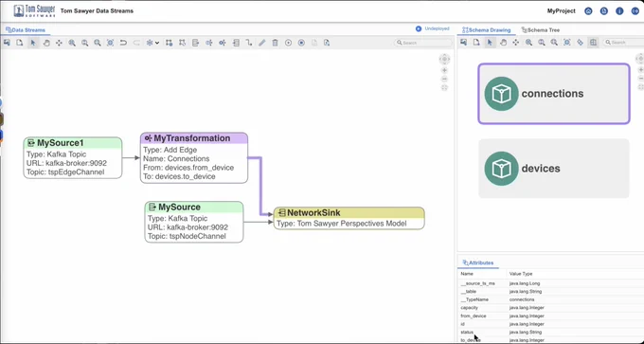Click the Data Streams search field
644x344 pixels.
click(422, 43)
